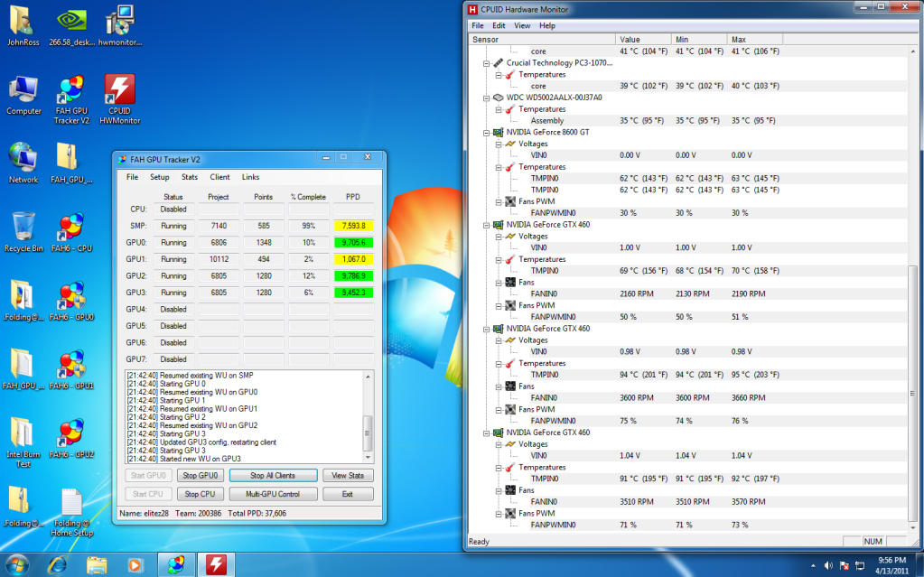
Task: Click Stop All Clients
Action: tap(273, 476)
